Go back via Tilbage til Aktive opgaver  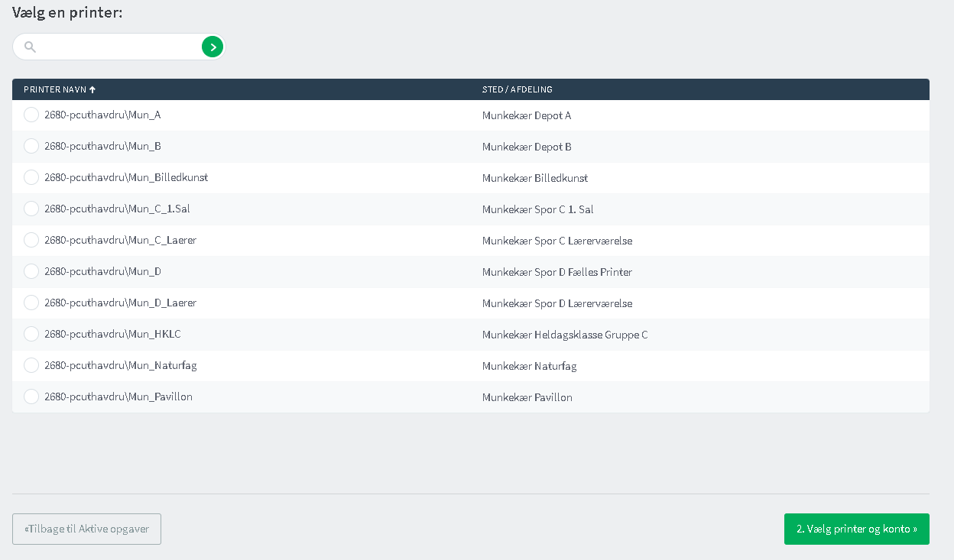click(86, 529)
